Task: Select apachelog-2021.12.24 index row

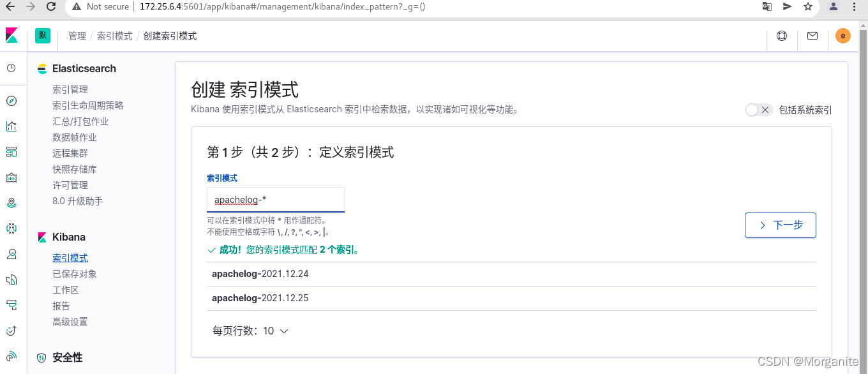Action: pyautogui.click(x=511, y=274)
